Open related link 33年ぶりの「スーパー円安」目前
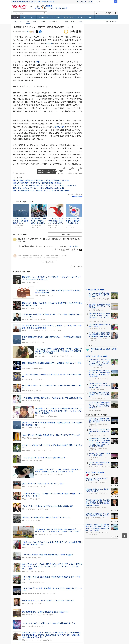Image resolution: width=129 pixels, height=644 pixels. pyautogui.click(x=45, y=185)
